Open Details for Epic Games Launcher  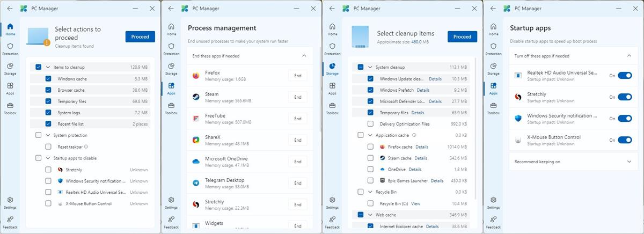(x=437, y=181)
